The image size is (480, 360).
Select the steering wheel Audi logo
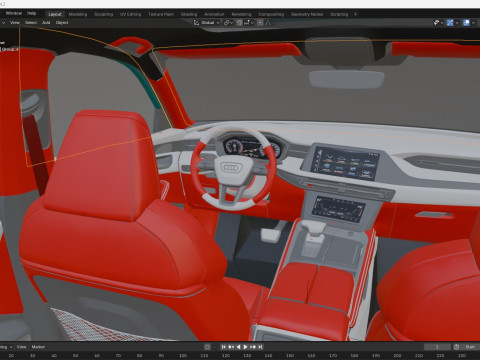click(231, 167)
